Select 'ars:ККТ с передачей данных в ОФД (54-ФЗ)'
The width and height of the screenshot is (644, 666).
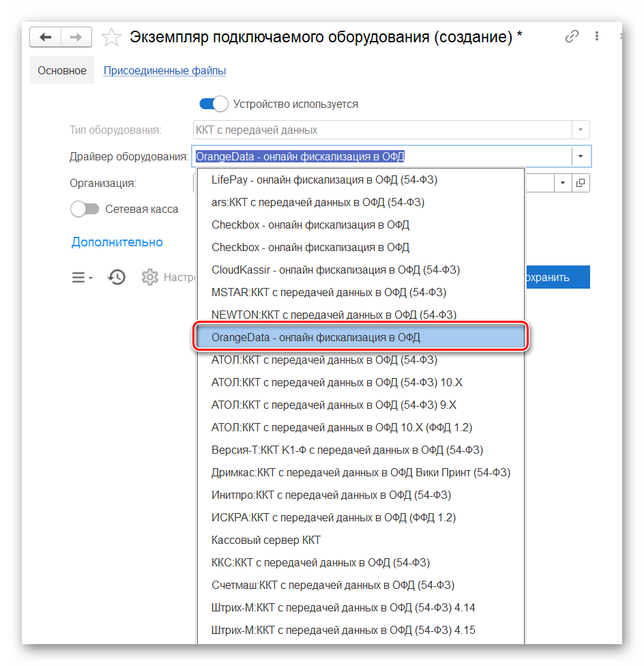(361, 202)
